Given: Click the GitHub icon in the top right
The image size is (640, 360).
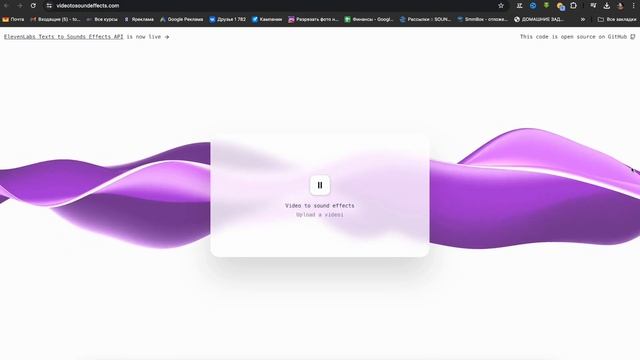Looking at the screenshot, I should (x=633, y=37).
